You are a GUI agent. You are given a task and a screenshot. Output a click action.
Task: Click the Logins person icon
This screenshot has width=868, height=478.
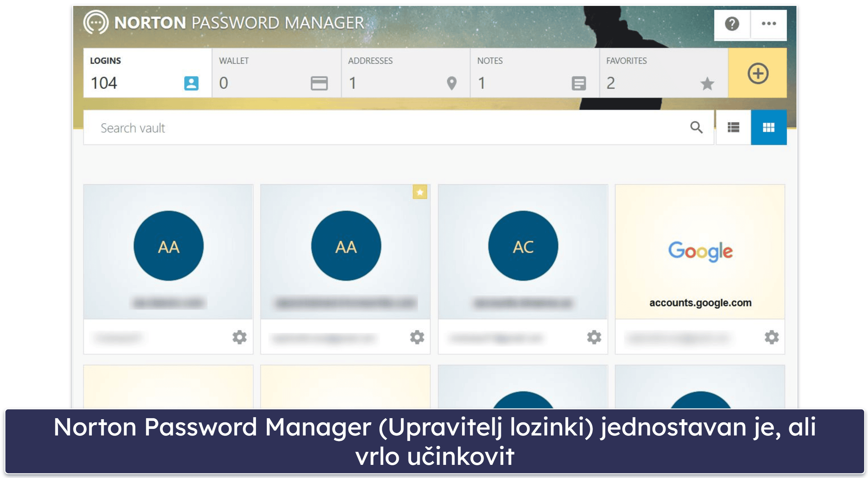[191, 83]
